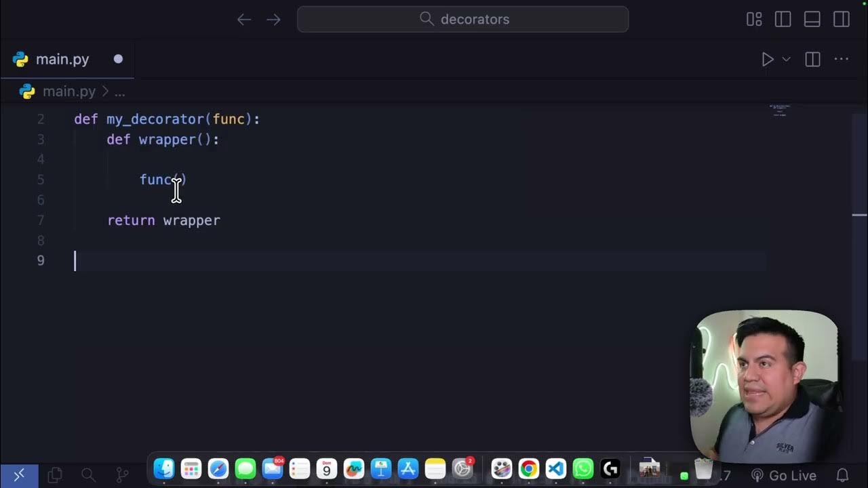Click main.py in the breadcrumb bar
The image size is (868, 488).
coord(69,91)
